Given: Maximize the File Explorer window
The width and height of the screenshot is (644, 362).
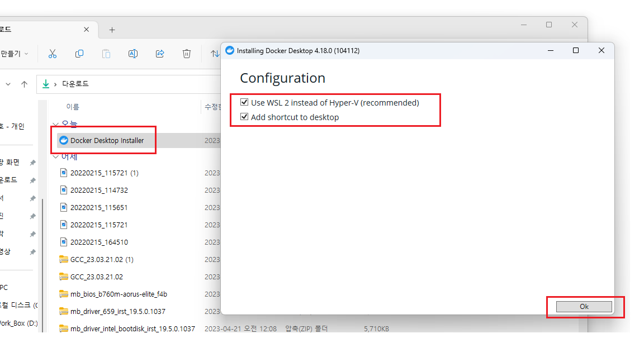Looking at the screenshot, I should [549, 25].
